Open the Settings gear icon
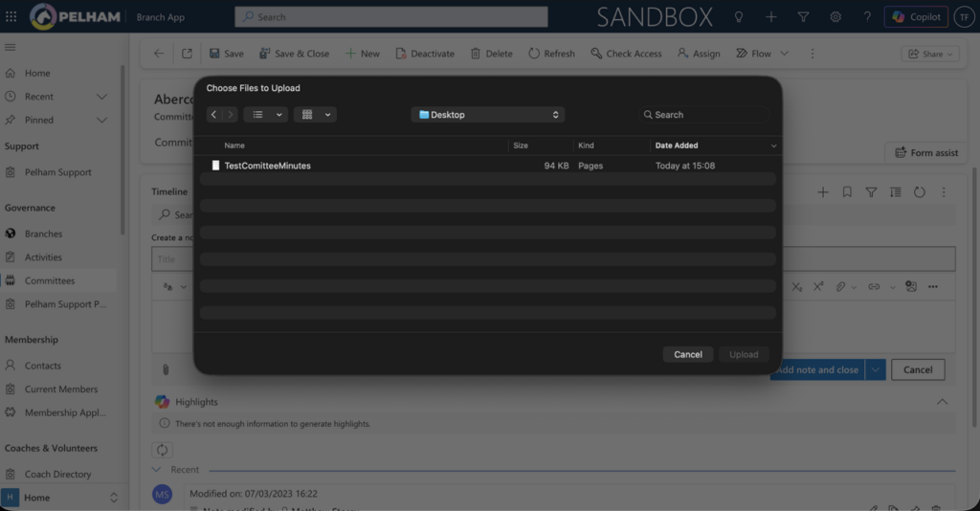 [835, 16]
